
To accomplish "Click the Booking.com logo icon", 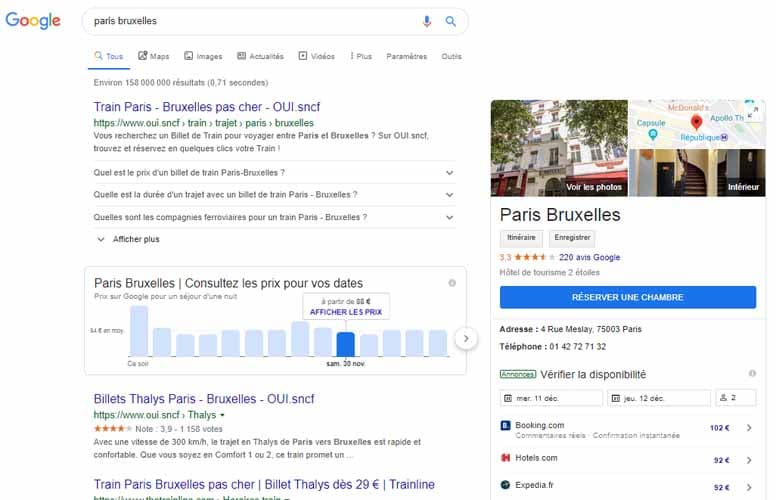I will click(x=505, y=426).
